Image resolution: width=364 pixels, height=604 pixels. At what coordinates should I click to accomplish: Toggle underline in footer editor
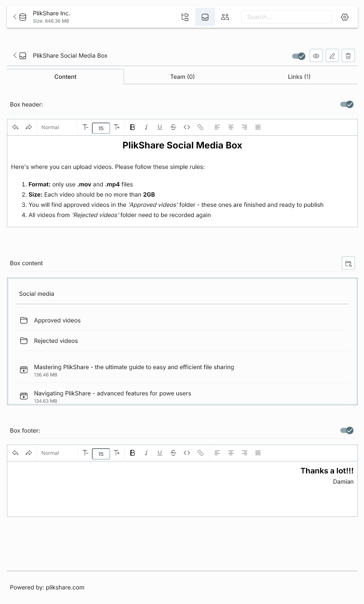click(159, 453)
